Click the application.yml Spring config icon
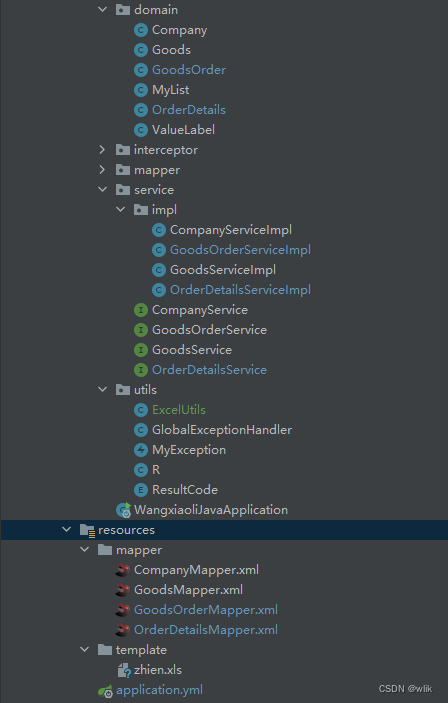The width and height of the screenshot is (448, 703). point(105,690)
